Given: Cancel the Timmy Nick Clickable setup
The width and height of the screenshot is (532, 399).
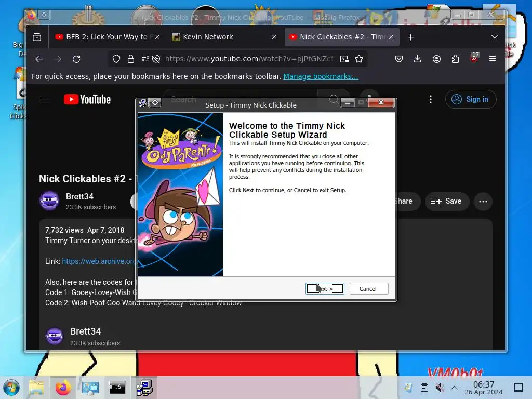Looking at the screenshot, I should 368,289.
